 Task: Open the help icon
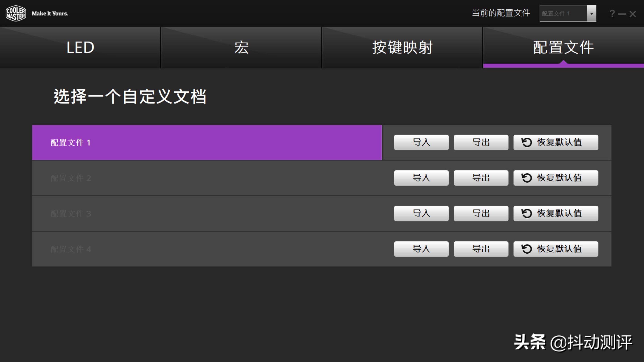click(612, 13)
